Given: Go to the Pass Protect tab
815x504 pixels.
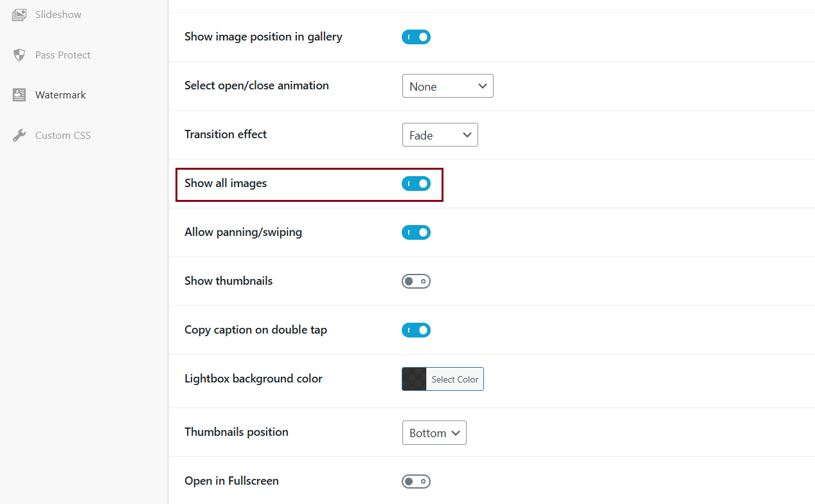Looking at the screenshot, I should [62, 55].
